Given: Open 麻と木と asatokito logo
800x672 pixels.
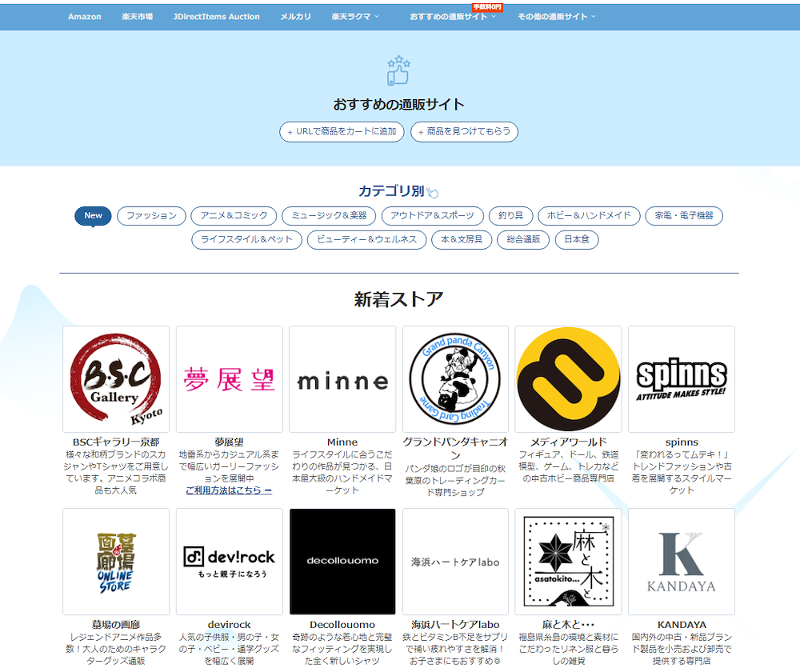Looking at the screenshot, I should 568,562.
